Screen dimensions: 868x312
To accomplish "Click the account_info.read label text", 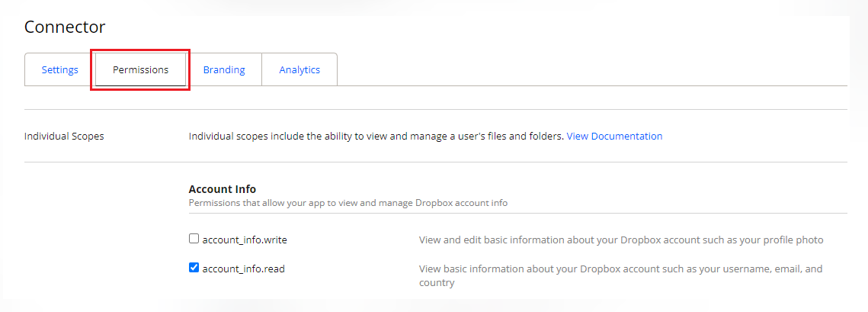I will pos(243,269).
